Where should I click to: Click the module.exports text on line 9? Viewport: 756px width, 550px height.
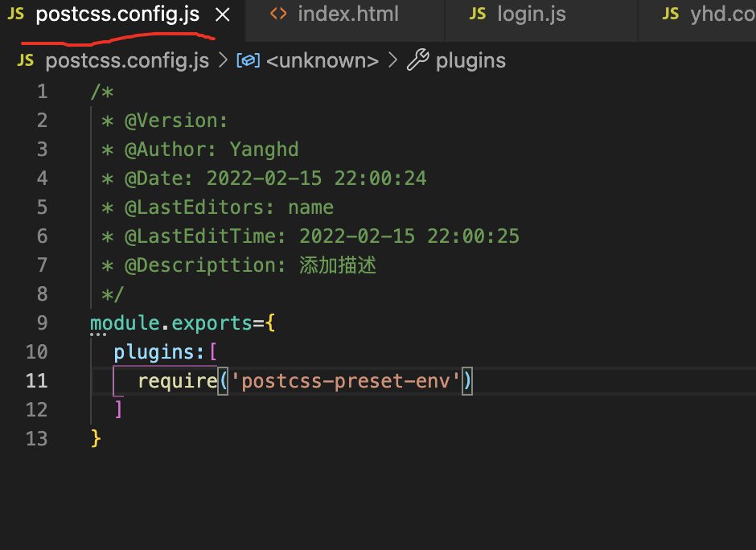[x=171, y=323]
